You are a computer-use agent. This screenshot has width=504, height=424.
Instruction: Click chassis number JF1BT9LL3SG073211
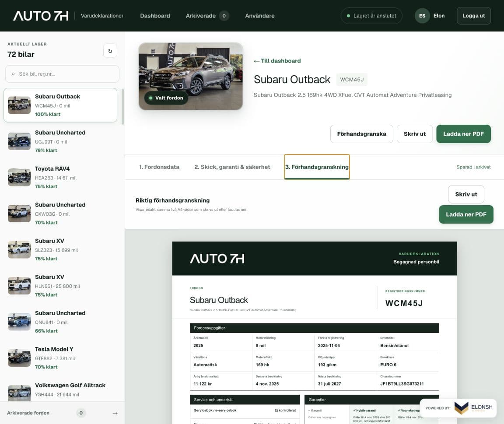click(x=402, y=384)
